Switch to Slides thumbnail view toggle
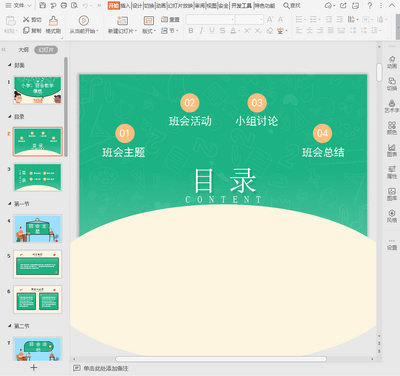The height and width of the screenshot is (376, 400). pyautogui.click(x=46, y=50)
